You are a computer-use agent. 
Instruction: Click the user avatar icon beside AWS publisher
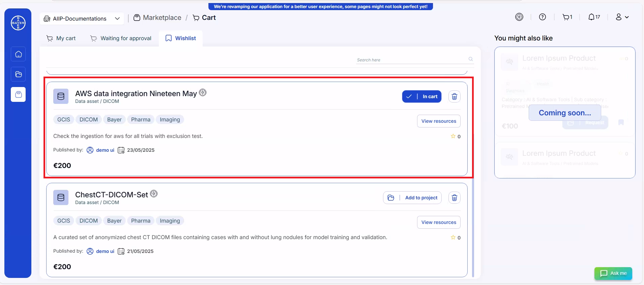[90, 150]
